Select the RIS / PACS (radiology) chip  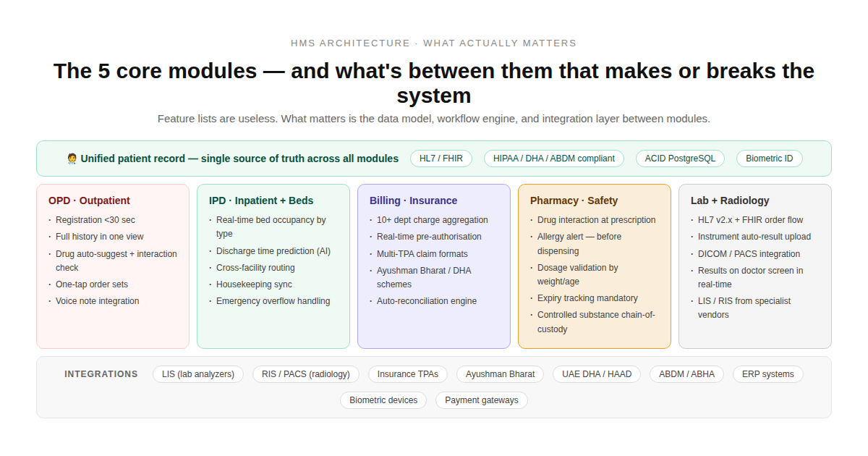(306, 374)
